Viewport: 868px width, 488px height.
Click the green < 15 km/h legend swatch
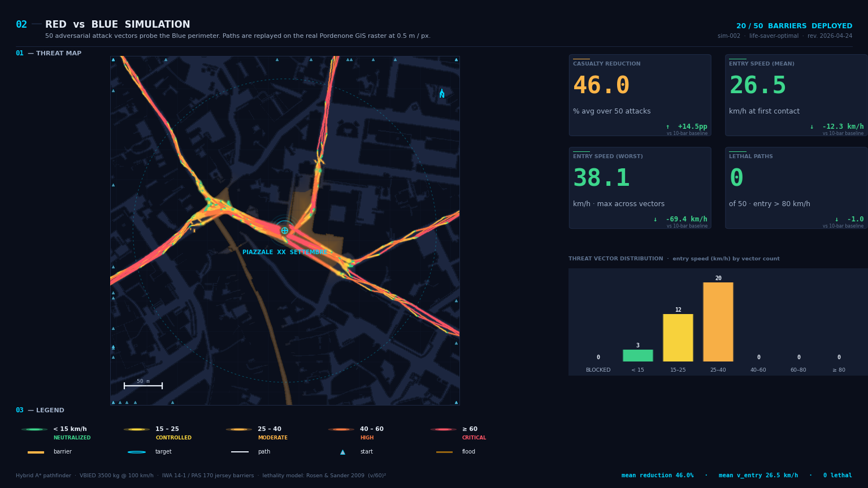tap(34, 429)
